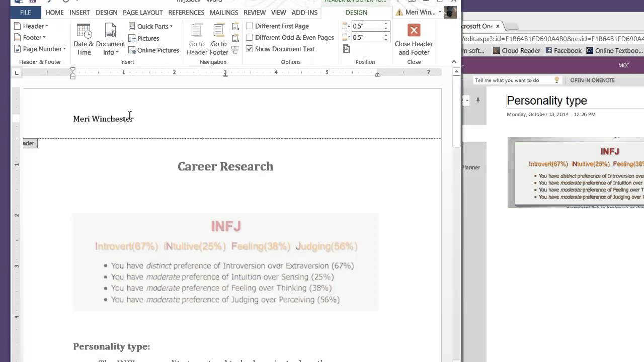Open the DESIGN tab next to INSERT
This screenshot has width=644, height=362.
(106, 13)
